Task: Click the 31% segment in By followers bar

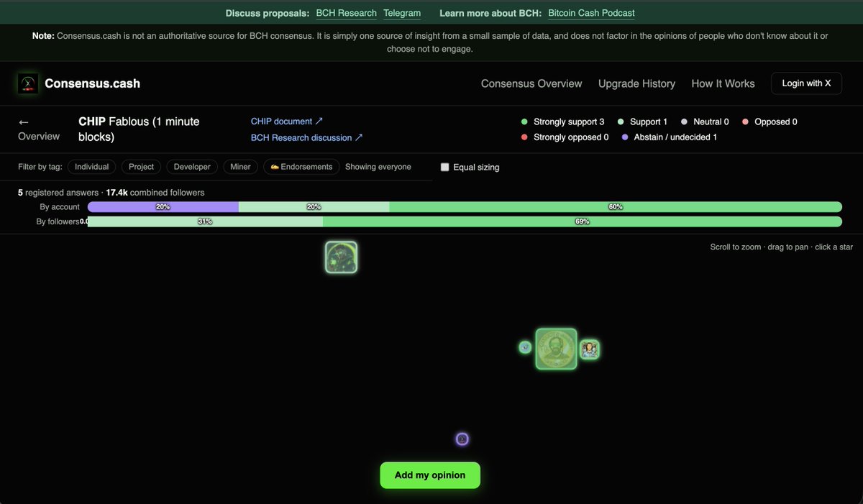Action: pyautogui.click(x=205, y=221)
